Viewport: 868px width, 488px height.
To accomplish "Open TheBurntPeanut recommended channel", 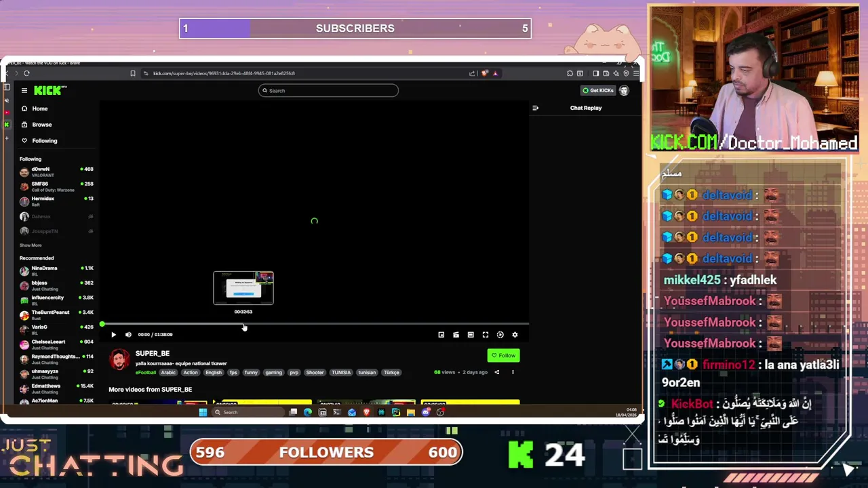I will pos(56,315).
